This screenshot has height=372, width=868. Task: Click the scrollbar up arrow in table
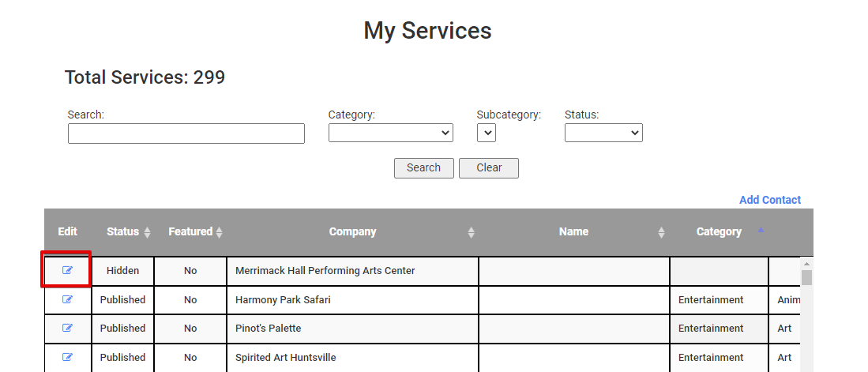point(806,263)
